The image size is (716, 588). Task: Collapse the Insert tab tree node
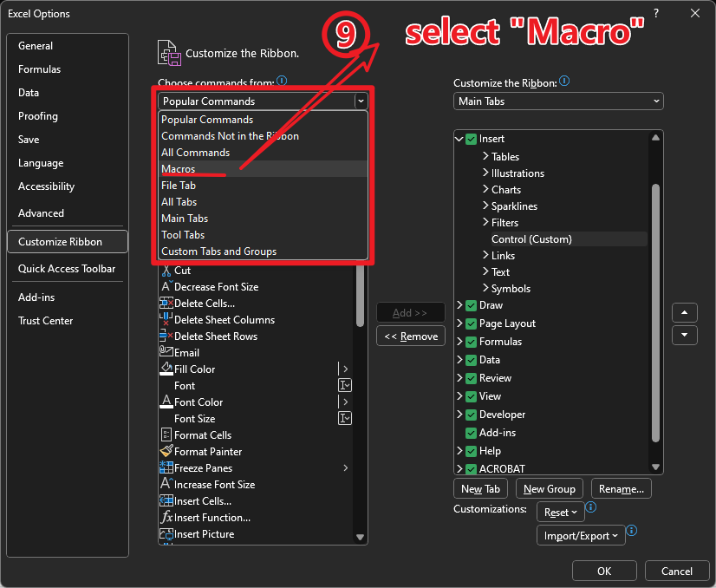[x=459, y=139]
